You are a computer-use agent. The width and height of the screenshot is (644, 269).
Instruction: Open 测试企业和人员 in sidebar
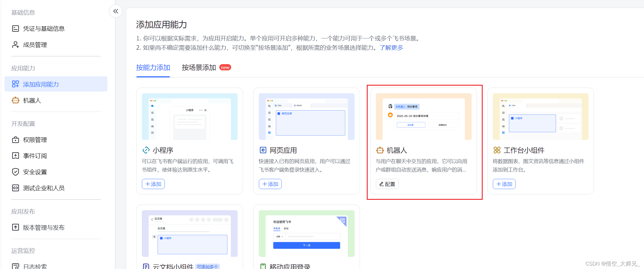click(x=56, y=188)
